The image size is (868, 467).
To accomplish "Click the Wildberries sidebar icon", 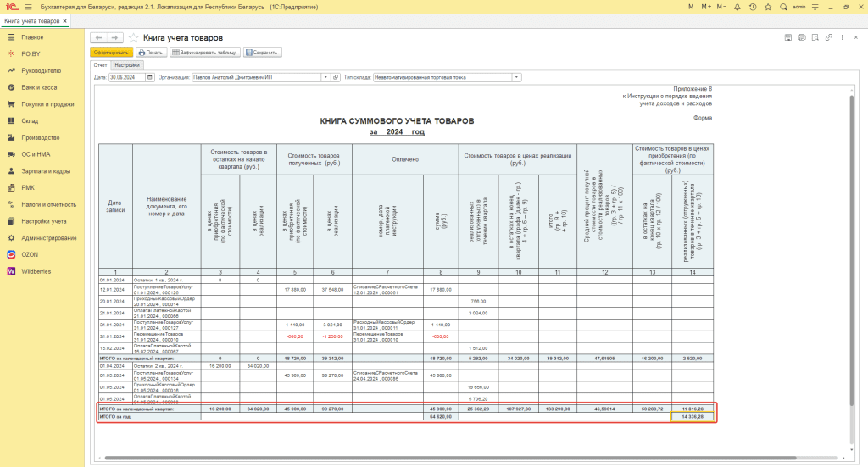I will point(11,271).
